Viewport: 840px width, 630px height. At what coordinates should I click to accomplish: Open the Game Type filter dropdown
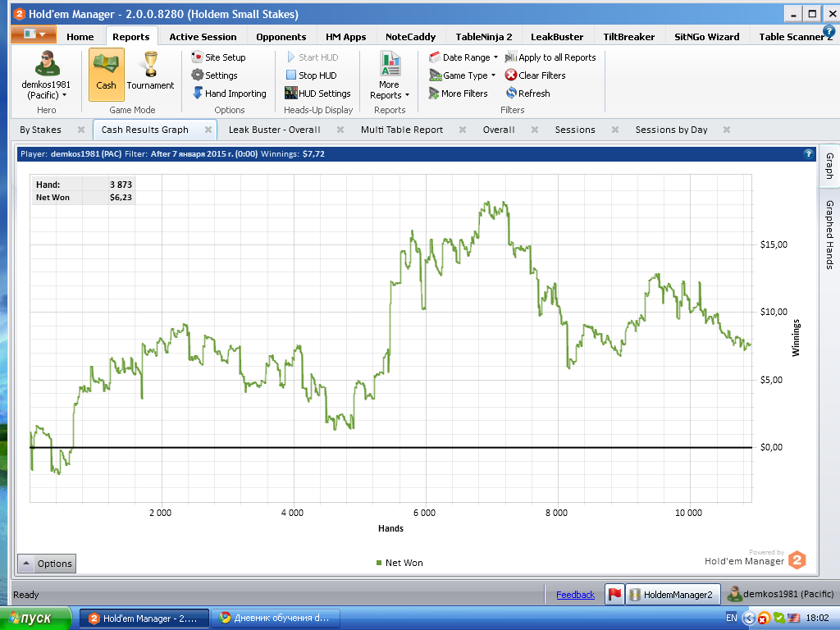[463, 75]
